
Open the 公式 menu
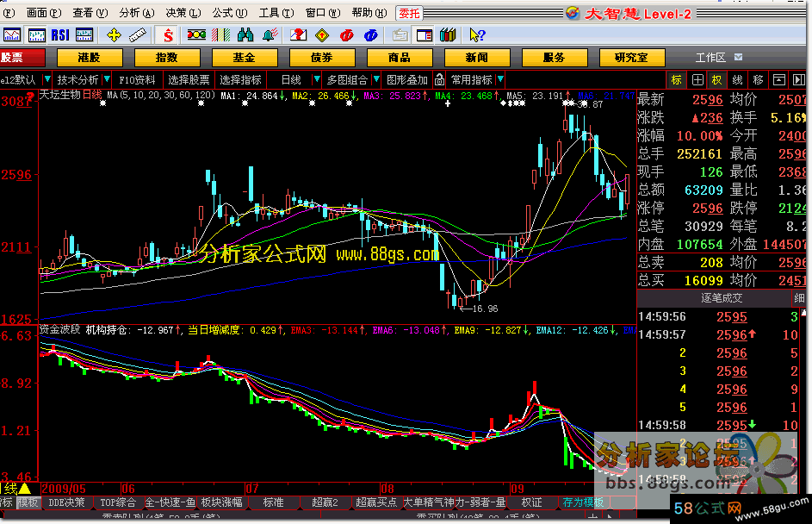coord(229,13)
